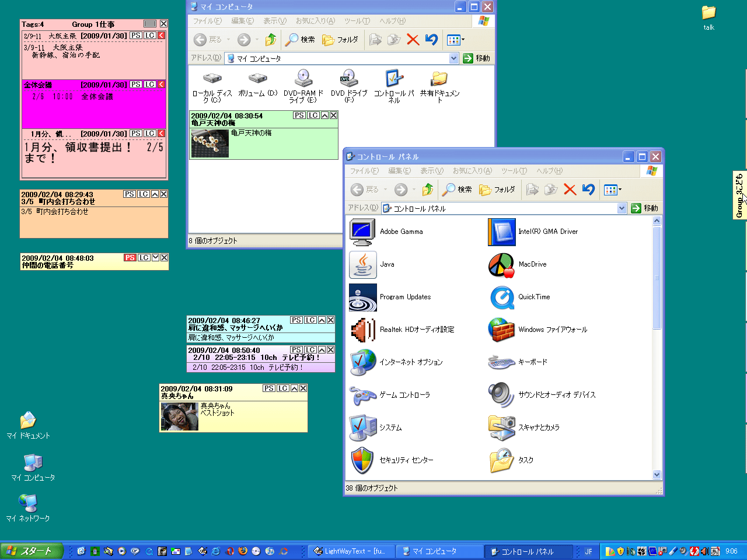The image size is (747, 560).
Task: Open ヘルプ(H) menu in My Computer window
Action: coord(392,21)
